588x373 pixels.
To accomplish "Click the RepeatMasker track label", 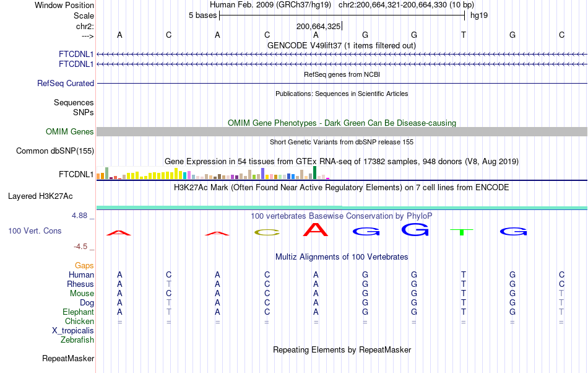I will click(68, 358).
